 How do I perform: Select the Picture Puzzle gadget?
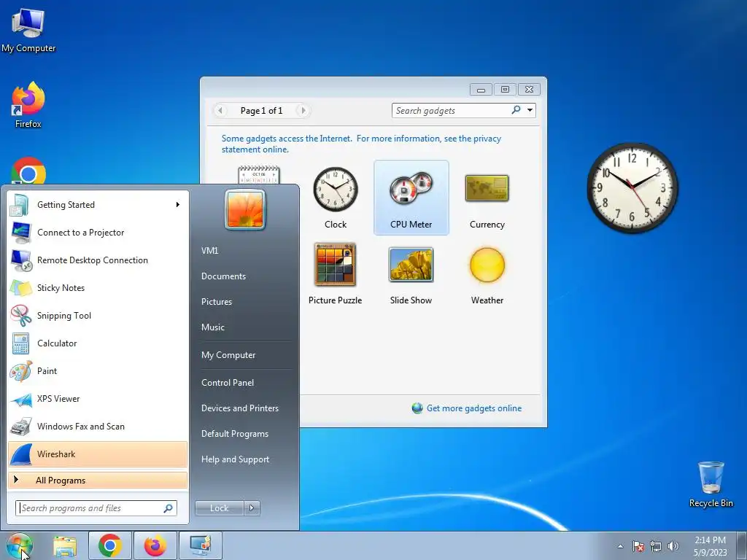pyautogui.click(x=336, y=274)
